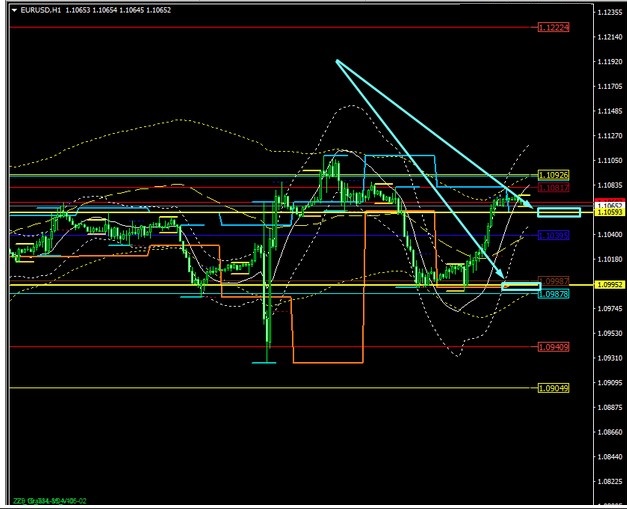Image resolution: width=627 pixels, height=509 pixels.
Task: Select the 1.12224 red price label
Action: click(x=553, y=28)
